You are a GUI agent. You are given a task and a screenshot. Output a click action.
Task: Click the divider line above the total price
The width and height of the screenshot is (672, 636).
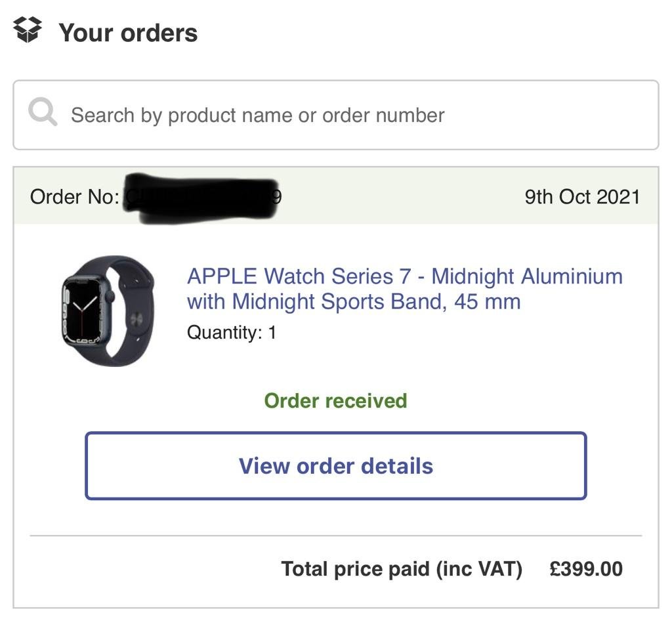tap(335, 536)
